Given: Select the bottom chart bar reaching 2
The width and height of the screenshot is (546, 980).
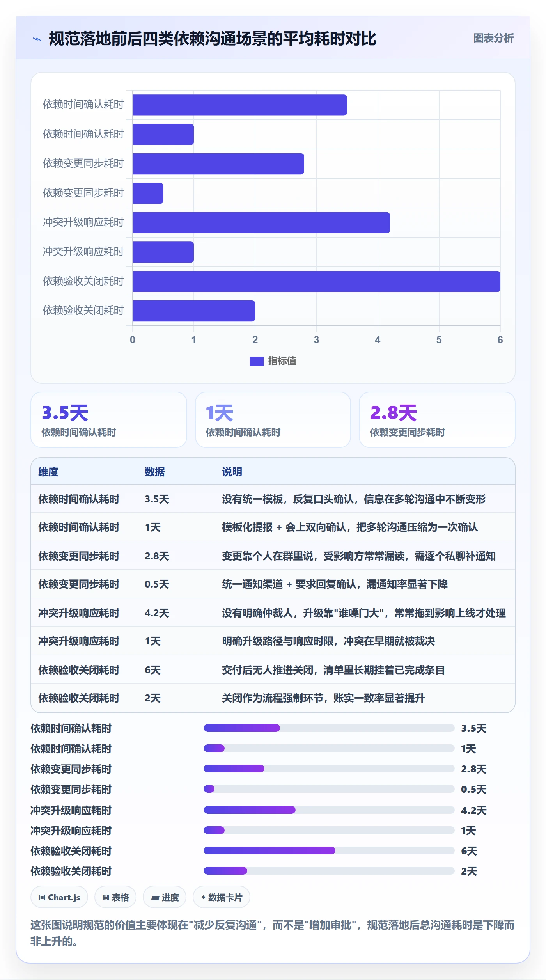Looking at the screenshot, I should (x=194, y=311).
